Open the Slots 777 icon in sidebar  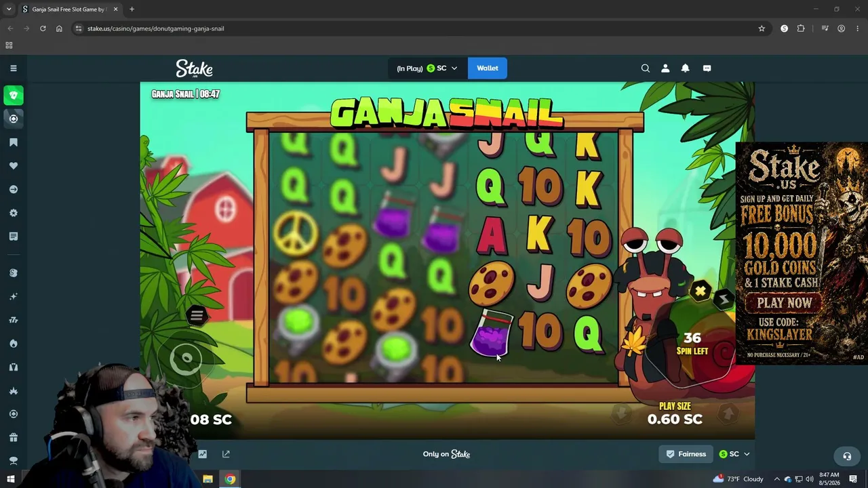click(x=14, y=320)
